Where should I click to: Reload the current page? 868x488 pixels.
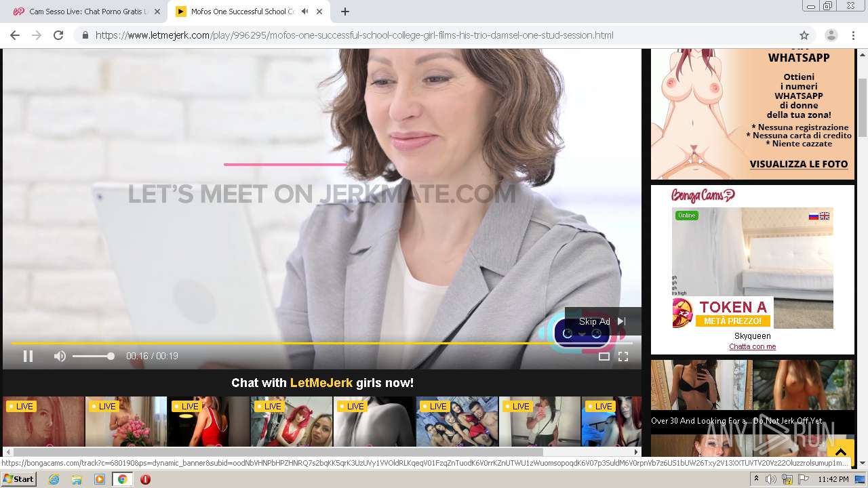point(58,35)
